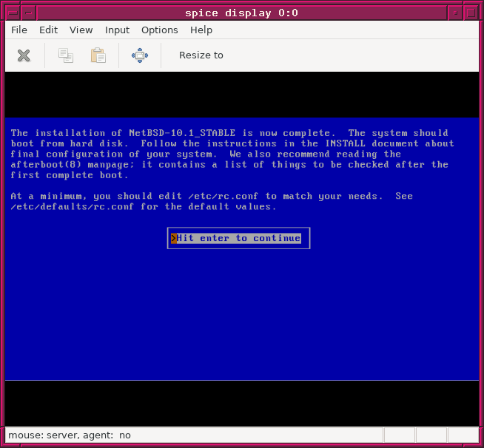
Task: Open the Edit menu
Action: [48, 30]
